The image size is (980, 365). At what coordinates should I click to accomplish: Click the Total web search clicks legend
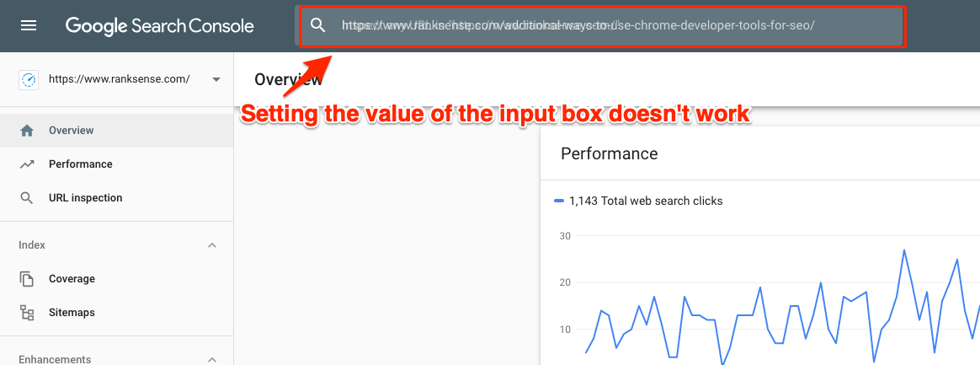(645, 201)
